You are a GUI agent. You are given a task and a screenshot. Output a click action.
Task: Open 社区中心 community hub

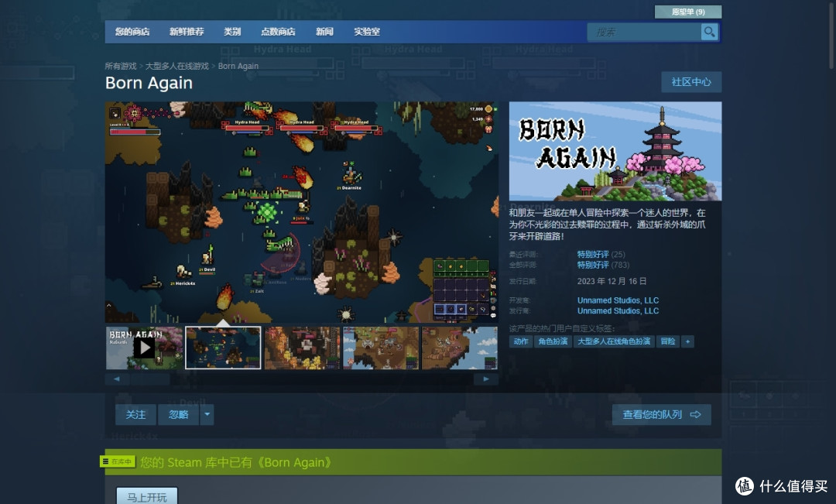[x=691, y=81]
